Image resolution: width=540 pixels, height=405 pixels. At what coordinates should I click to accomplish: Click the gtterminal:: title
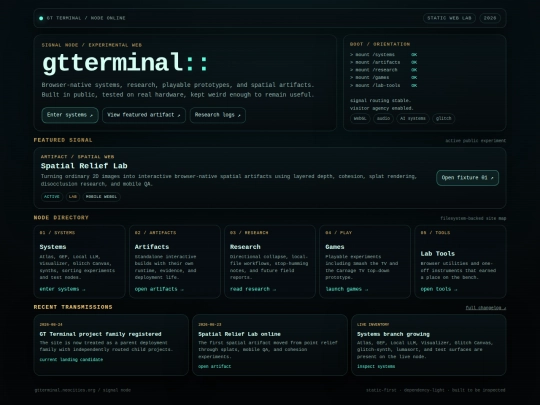[x=125, y=63]
